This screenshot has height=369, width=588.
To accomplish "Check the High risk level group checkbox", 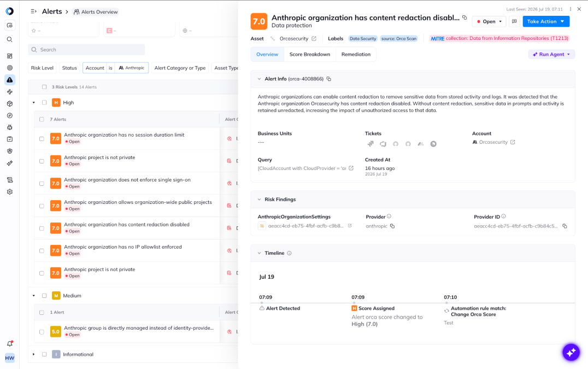I will coord(44,102).
